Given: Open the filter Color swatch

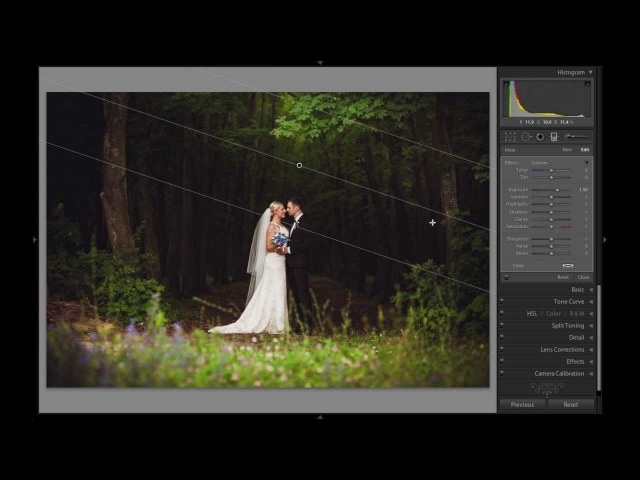Looking at the screenshot, I should [x=568, y=266].
